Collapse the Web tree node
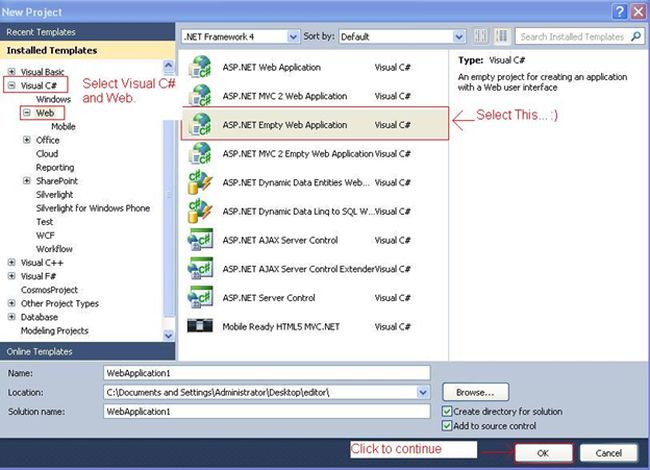This screenshot has width=650, height=470. point(27,112)
